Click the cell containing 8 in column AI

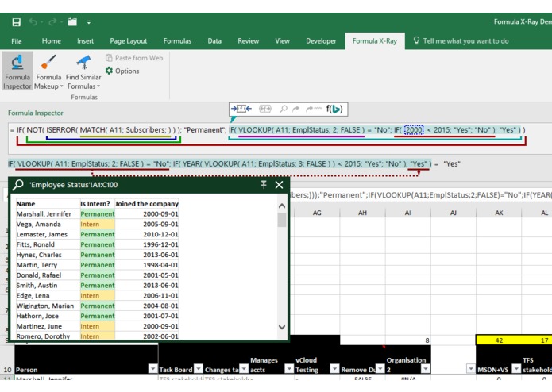(407, 340)
